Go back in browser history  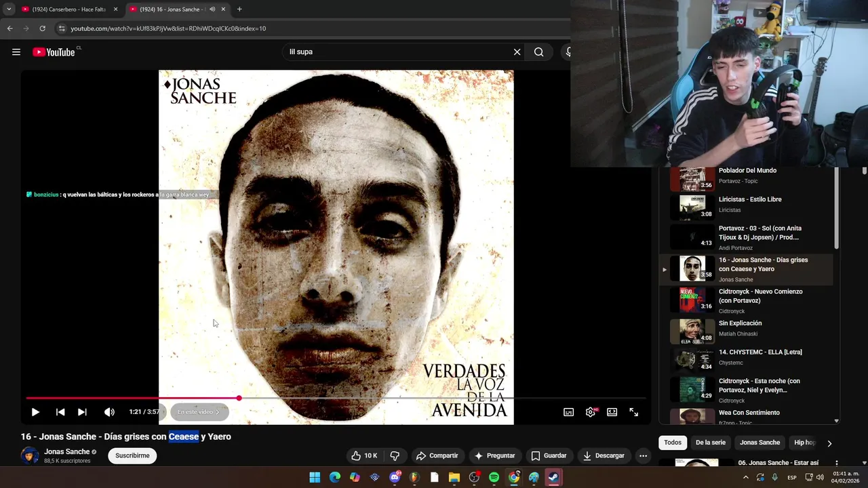tap(9, 28)
